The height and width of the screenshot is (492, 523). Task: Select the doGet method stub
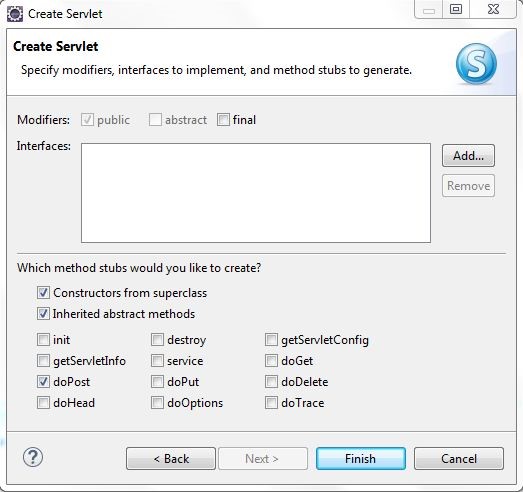pos(272,361)
